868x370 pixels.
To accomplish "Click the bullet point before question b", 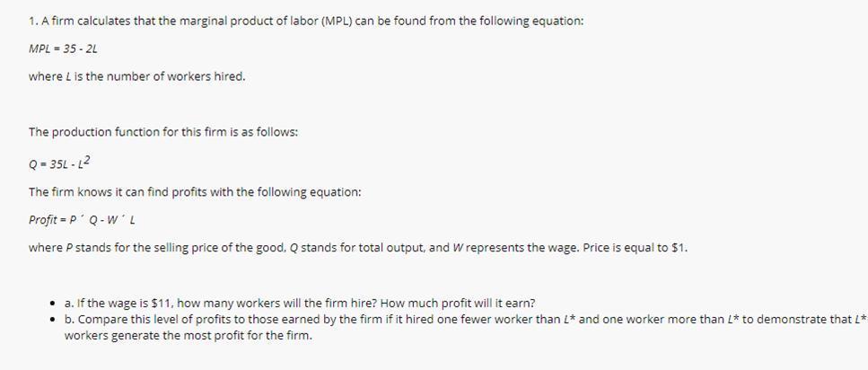I will pyautogui.click(x=52, y=320).
